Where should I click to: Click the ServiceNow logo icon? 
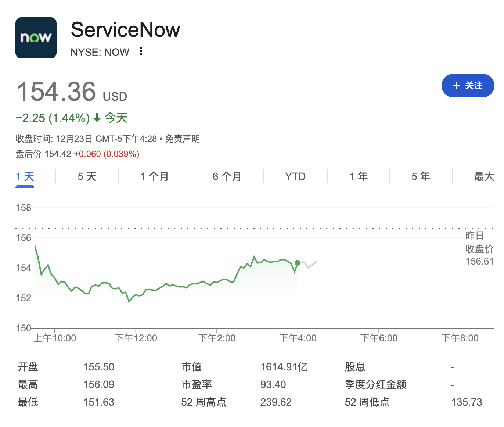click(x=36, y=38)
